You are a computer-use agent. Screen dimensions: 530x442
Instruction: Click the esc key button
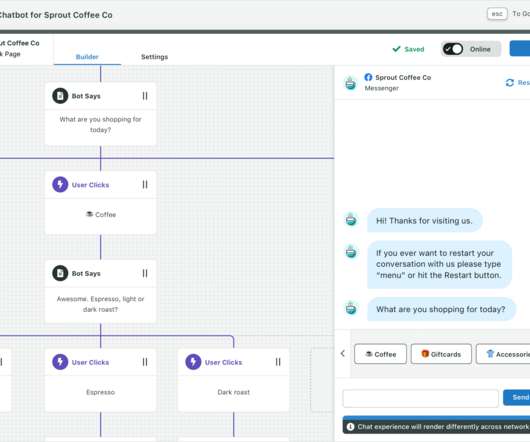[497, 14]
